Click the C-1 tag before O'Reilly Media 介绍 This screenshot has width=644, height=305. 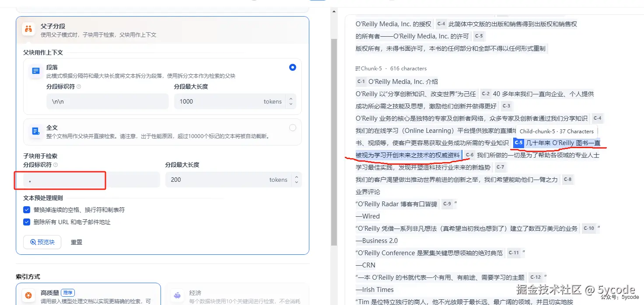(361, 82)
